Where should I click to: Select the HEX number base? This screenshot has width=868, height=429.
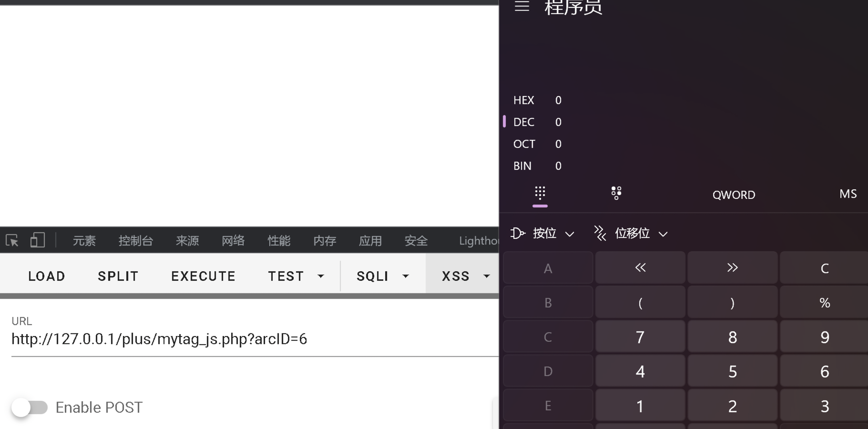(537, 100)
